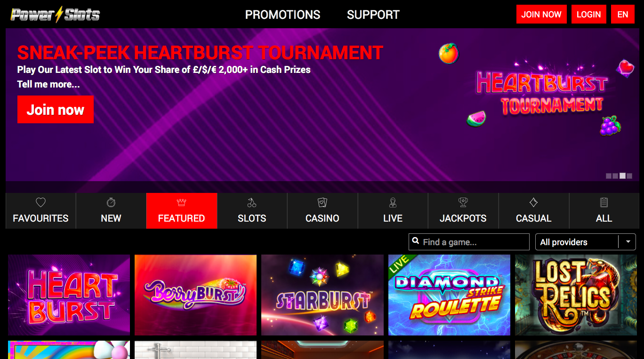Click the stopwatch icon above New
This screenshot has height=359, width=644.
tap(111, 202)
